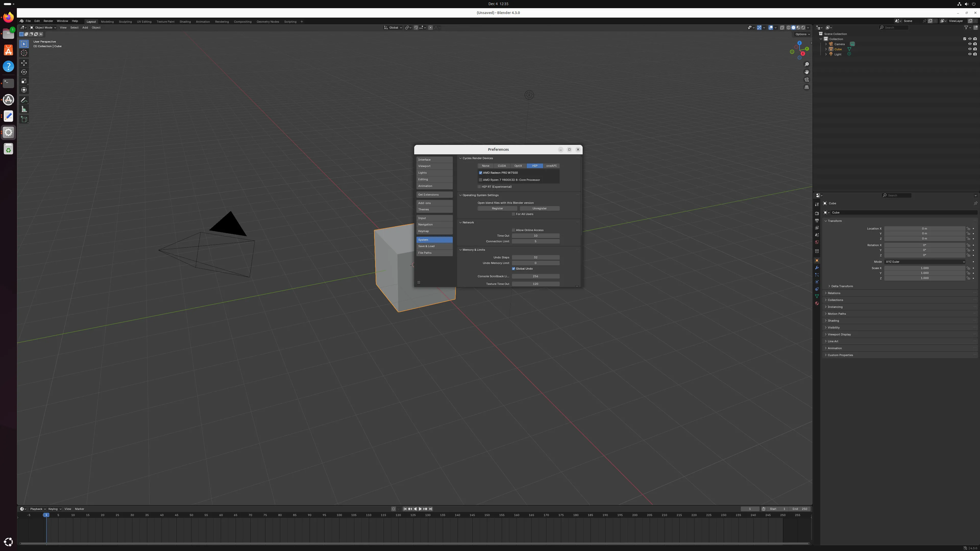Image resolution: width=980 pixels, height=551 pixels.
Task: Open Firefox from the dock
Action: tap(8, 18)
